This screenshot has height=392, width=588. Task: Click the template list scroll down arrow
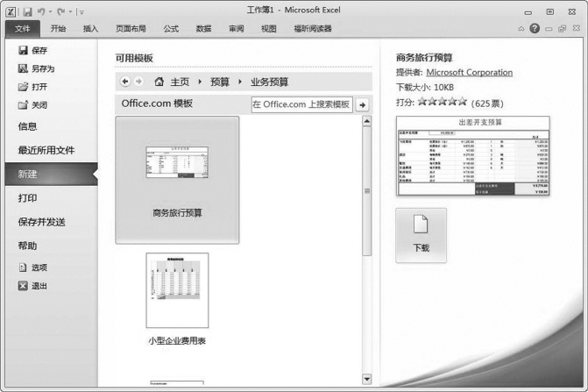click(x=367, y=379)
